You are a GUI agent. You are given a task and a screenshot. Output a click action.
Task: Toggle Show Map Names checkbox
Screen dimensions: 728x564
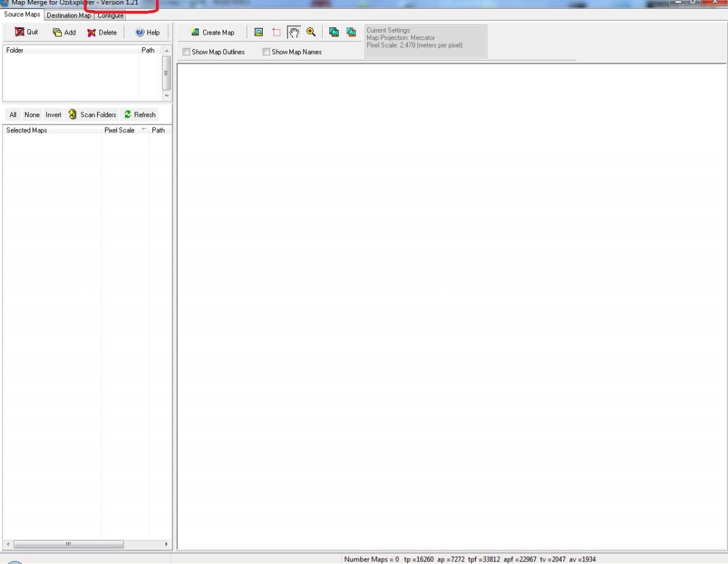[266, 52]
